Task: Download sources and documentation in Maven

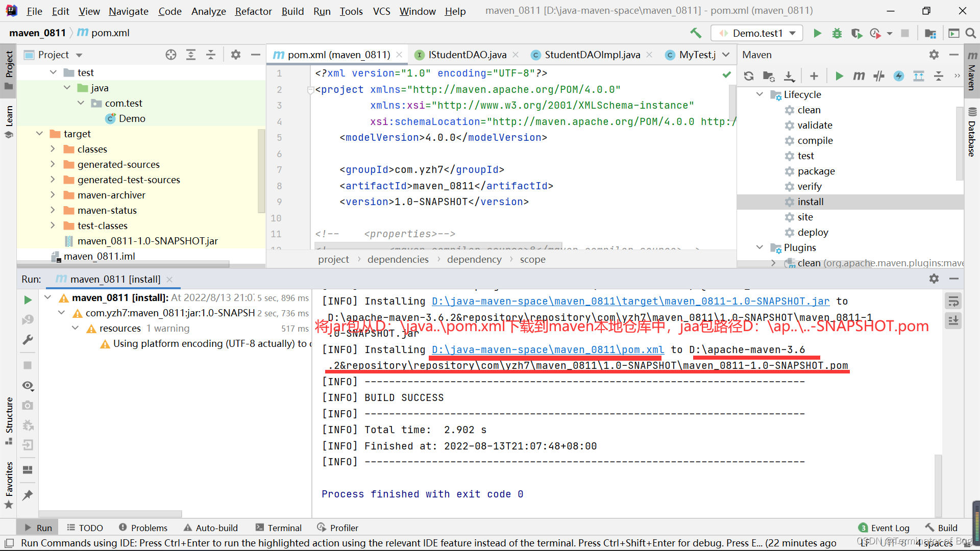Action: coord(789,76)
